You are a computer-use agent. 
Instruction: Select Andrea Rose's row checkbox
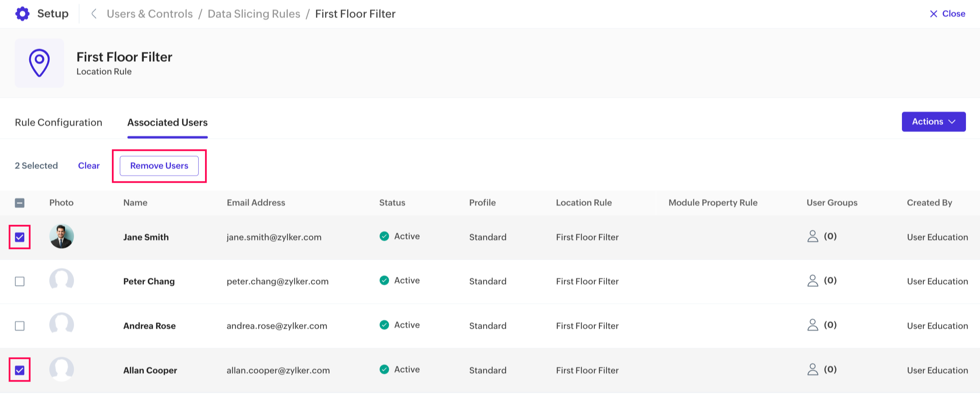20,326
